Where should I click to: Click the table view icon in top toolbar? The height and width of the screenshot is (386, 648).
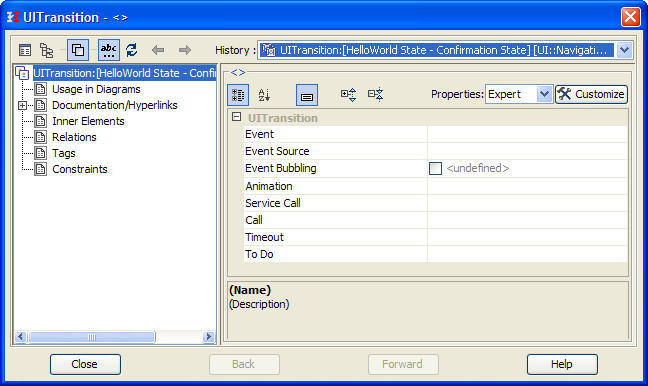pyautogui.click(x=25, y=50)
